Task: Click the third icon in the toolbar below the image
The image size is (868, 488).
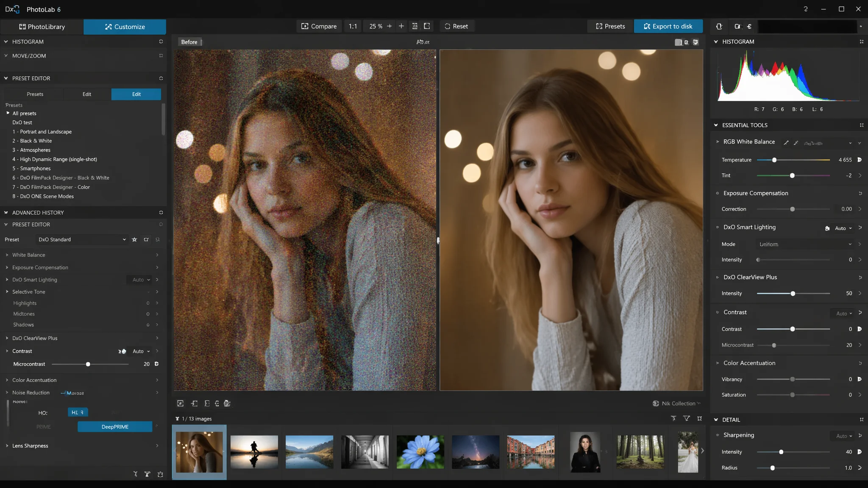Action: 207,404
